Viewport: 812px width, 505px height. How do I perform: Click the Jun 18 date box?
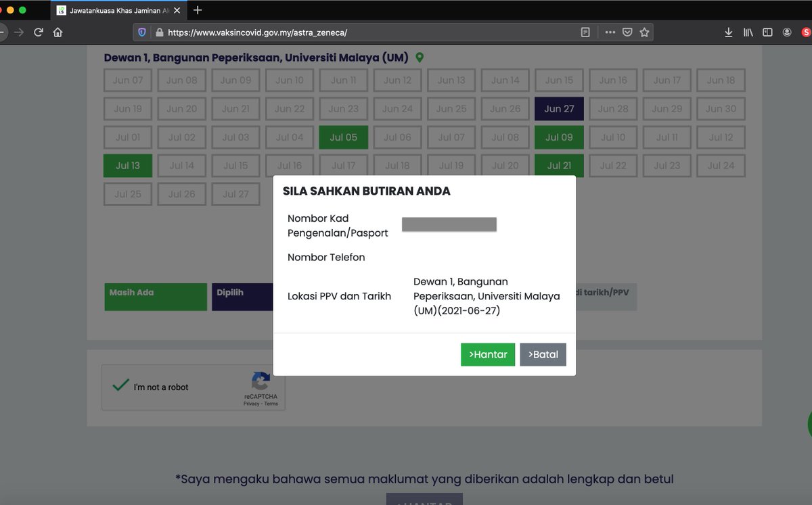(721, 80)
